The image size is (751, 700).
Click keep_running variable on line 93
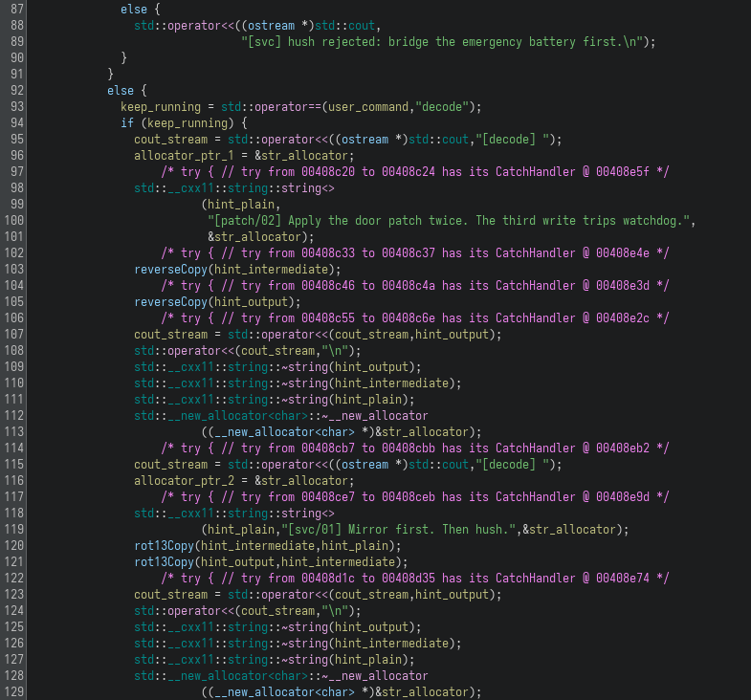point(161,107)
